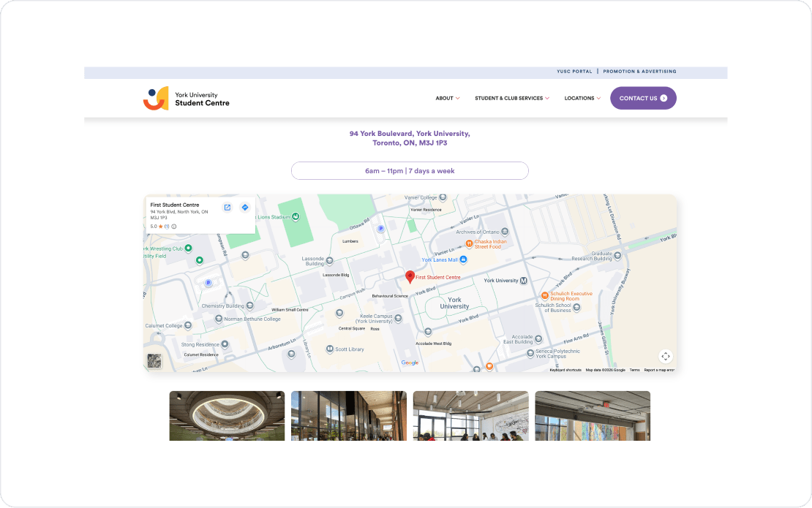
Task: Click the Stong Residence marker
Action: coord(225,344)
